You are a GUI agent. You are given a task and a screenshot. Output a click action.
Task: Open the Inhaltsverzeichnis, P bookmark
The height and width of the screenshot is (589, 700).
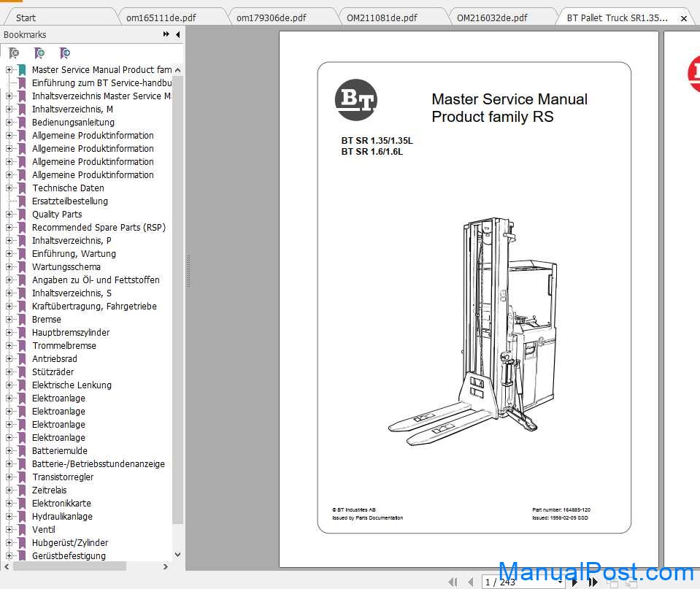click(x=72, y=241)
